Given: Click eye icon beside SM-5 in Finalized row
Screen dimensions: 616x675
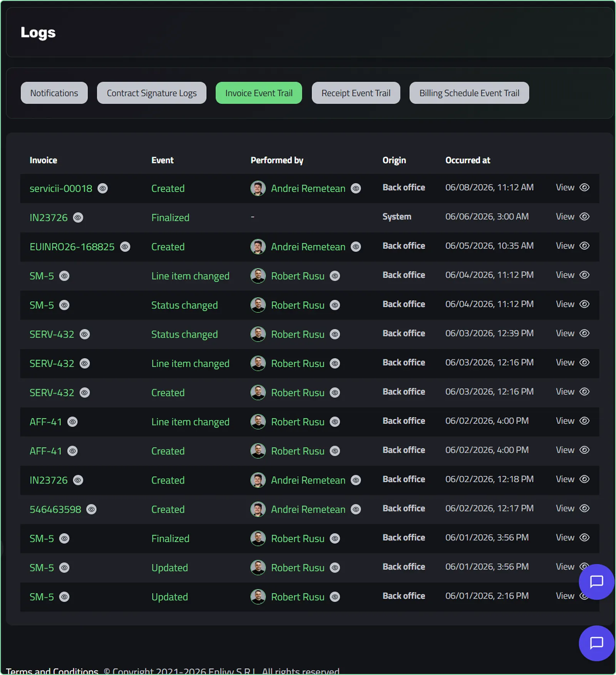Looking at the screenshot, I should [64, 539].
